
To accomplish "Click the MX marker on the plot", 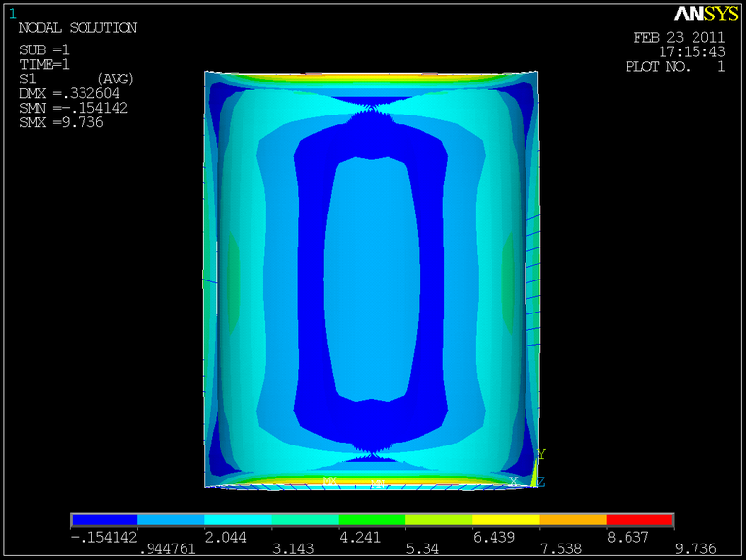I will point(329,481).
